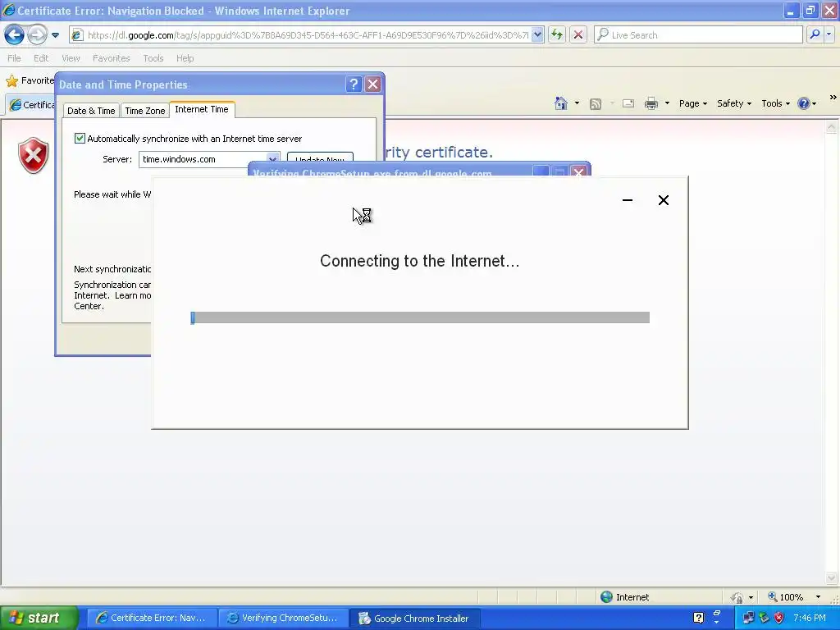This screenshot has height=630, width=840.
Task: Close the Chrome Installer connecting window
Action: pyautogui.click(x=663, y=200)
